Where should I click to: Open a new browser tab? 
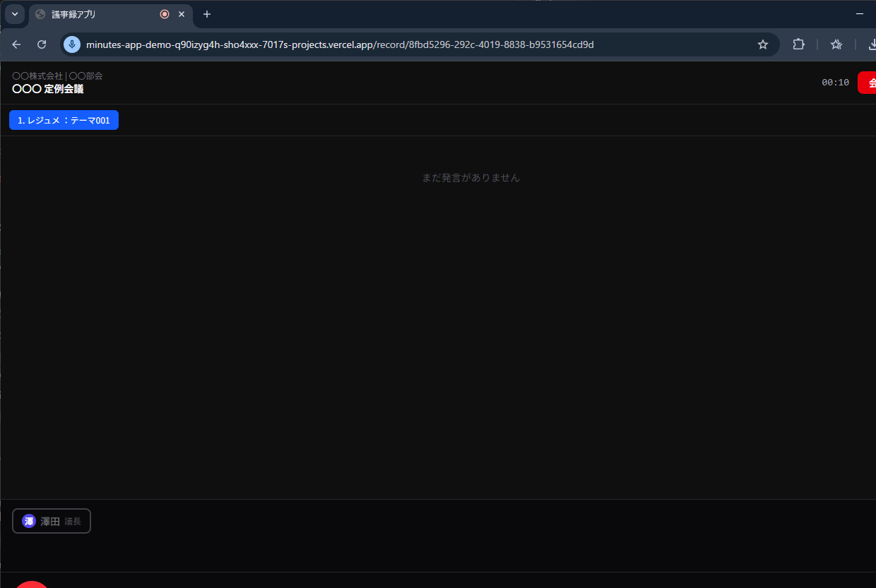pyautogui.click(x=207, y=14)
